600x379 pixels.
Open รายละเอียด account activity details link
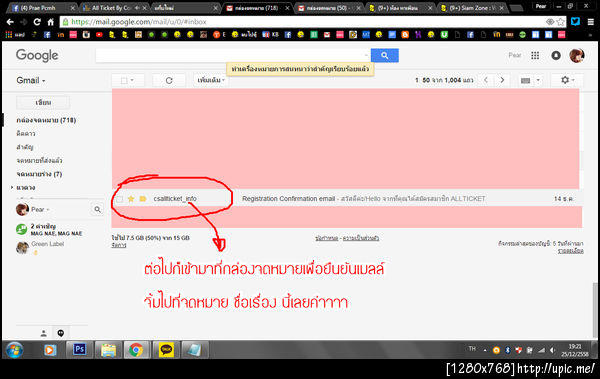pyautogui.click(x=570, y=251)
